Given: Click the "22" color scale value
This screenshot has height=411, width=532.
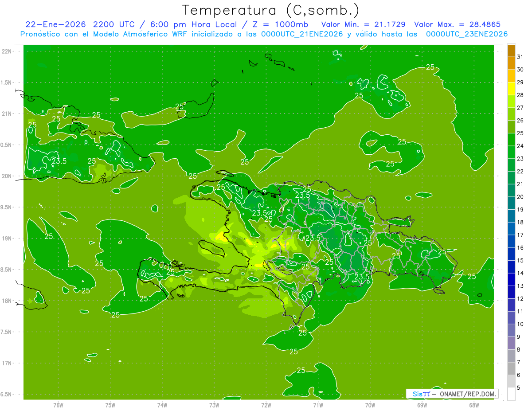Looking at the screenshot, I should [520, 172].
